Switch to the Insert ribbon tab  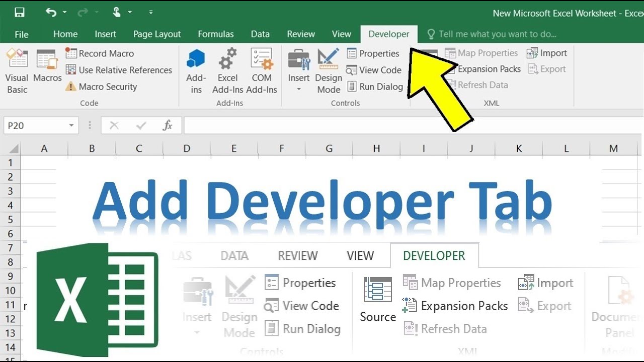point(105,34)
